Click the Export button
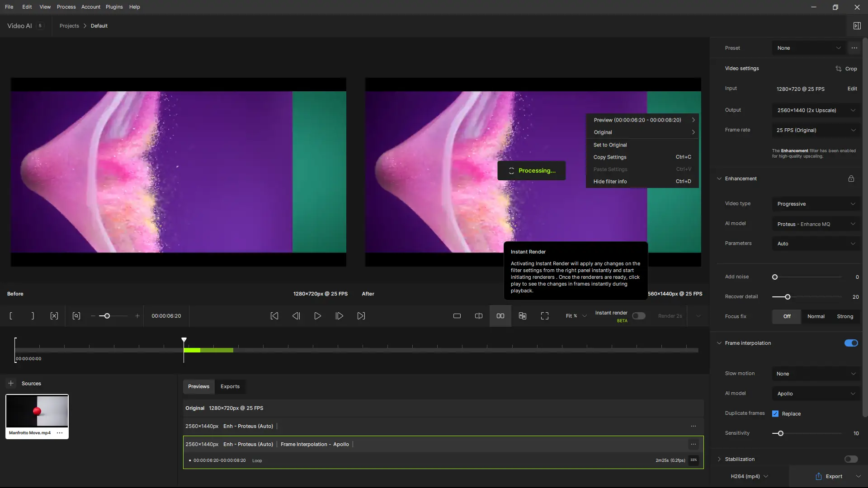 [x=829, y=477]
